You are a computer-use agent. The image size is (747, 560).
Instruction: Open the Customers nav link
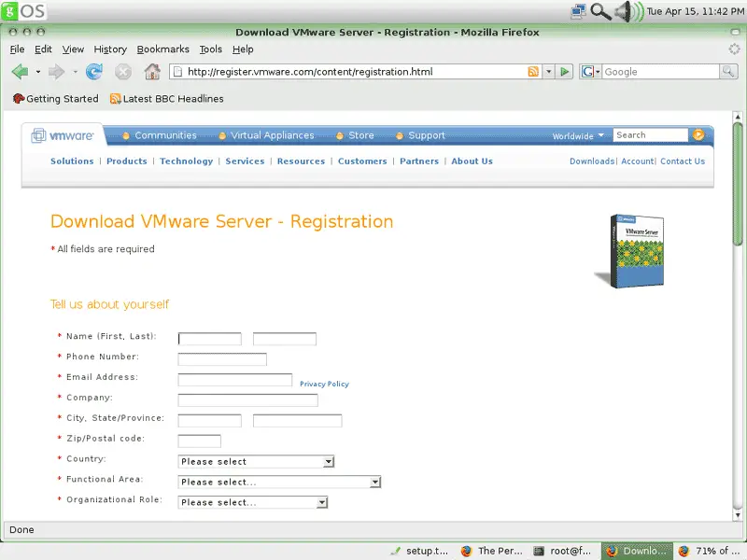coord(362,161)
